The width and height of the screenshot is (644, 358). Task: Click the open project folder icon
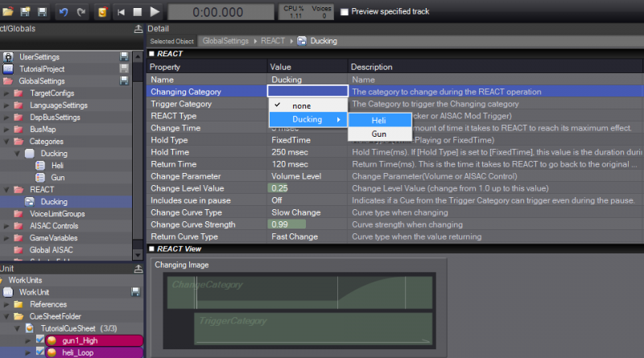tap(7, 11)
